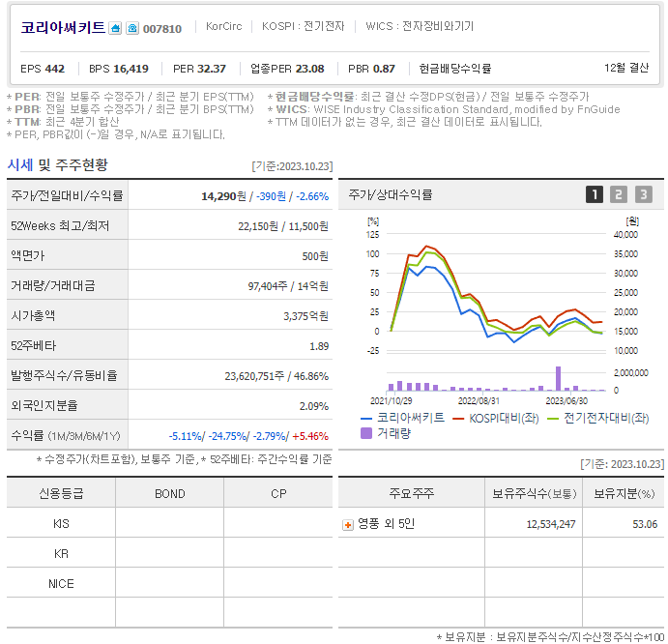Click the 주요주주 column header
Screen dimensions: 668x644
[412, 493]
